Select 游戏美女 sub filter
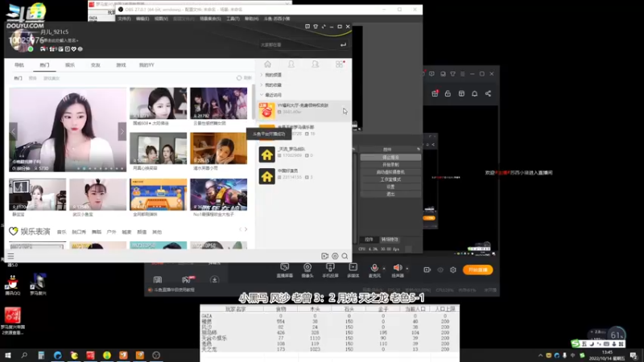This screenshot has height=362, width=644. click(x=52, y=78)
